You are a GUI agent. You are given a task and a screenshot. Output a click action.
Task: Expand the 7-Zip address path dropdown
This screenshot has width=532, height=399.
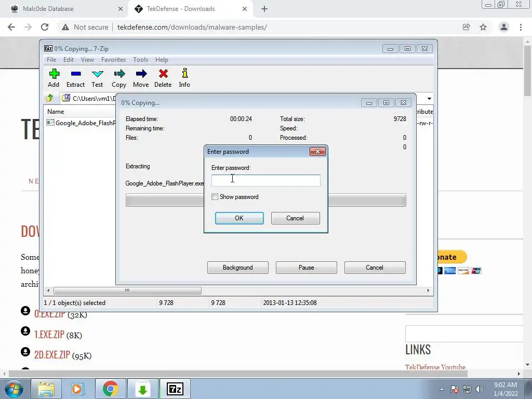pyautogui.click(x=429, y=98)
